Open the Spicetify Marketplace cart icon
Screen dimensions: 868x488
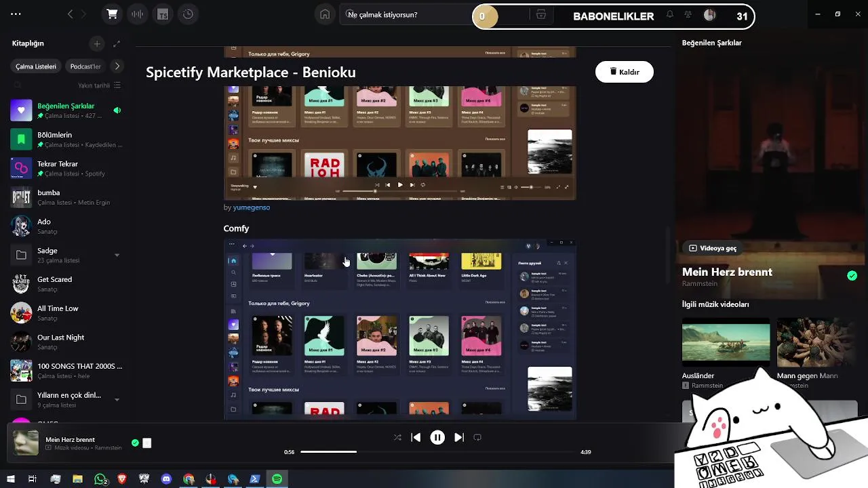click(x=113, y=14)
